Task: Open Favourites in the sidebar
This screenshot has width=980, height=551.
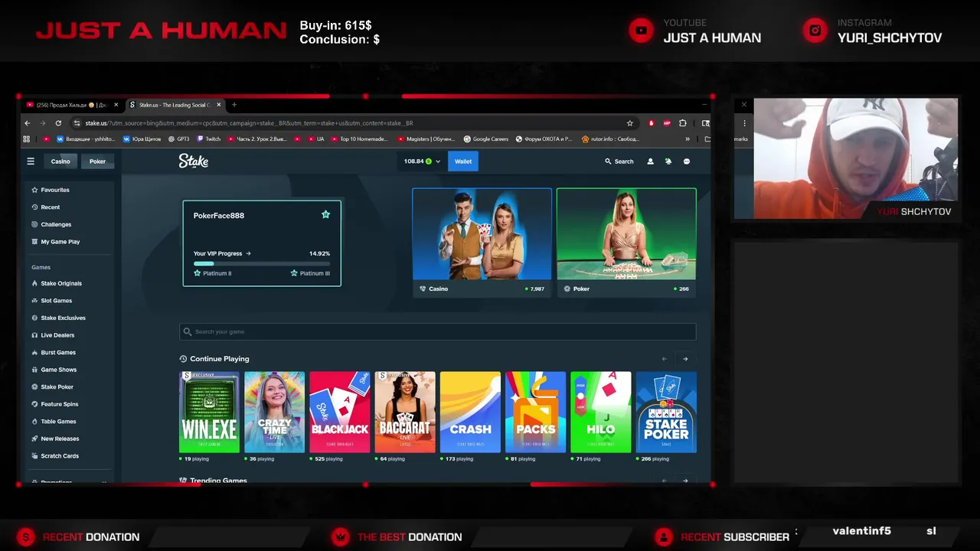Action: pyautogui.click(x=55, y=190)
